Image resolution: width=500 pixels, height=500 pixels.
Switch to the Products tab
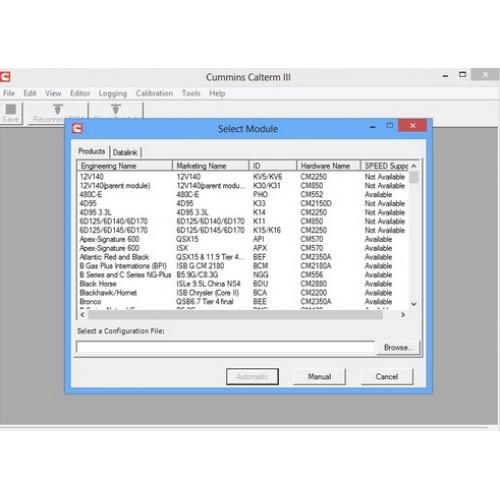coord(92,151)
